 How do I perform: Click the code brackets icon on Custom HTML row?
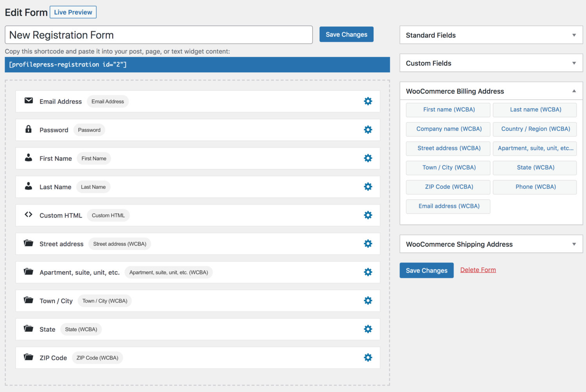[29, 215]
